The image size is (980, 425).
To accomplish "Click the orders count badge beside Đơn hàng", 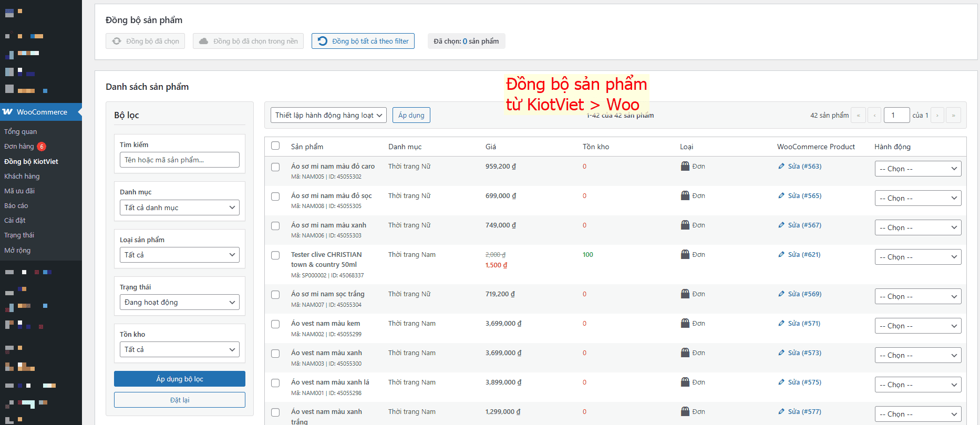I will pos(42,147).
